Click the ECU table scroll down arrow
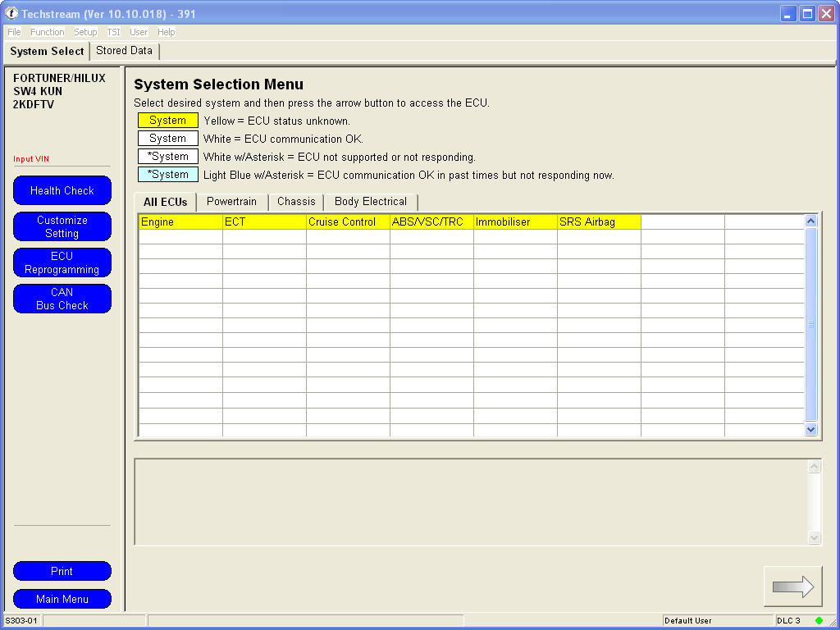This screenshot has width=840, height=630. tap(811, 429)
